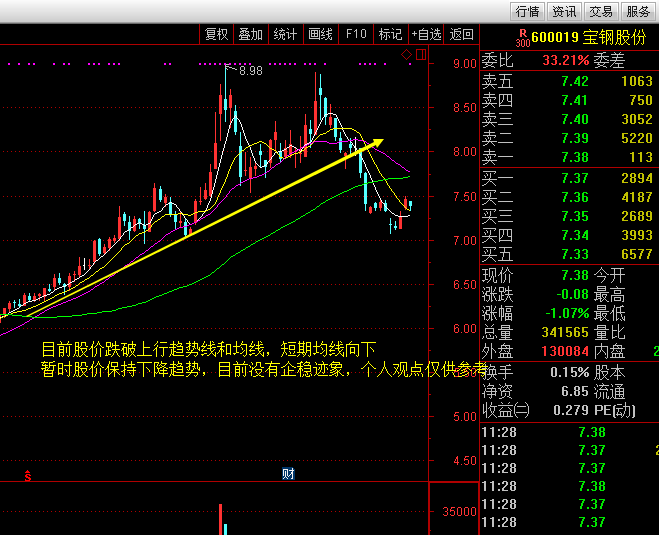Click the 财 finance marker on timeline

[x=288, y=474]
